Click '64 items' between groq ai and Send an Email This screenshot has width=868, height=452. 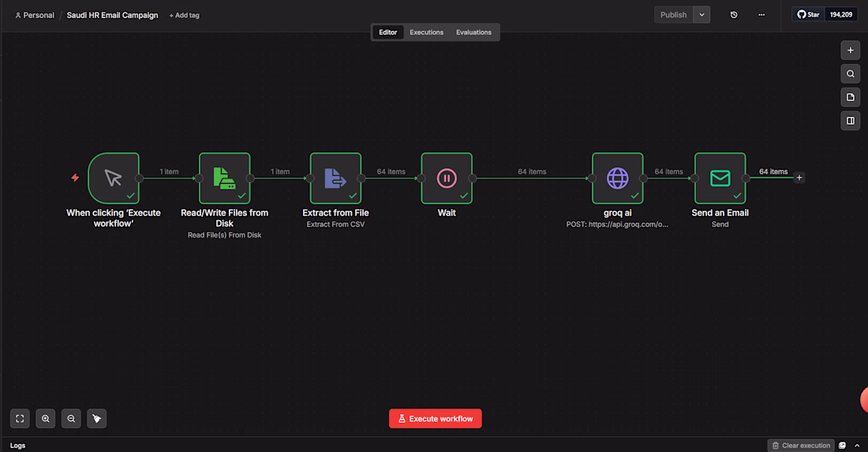pos(668,171)
